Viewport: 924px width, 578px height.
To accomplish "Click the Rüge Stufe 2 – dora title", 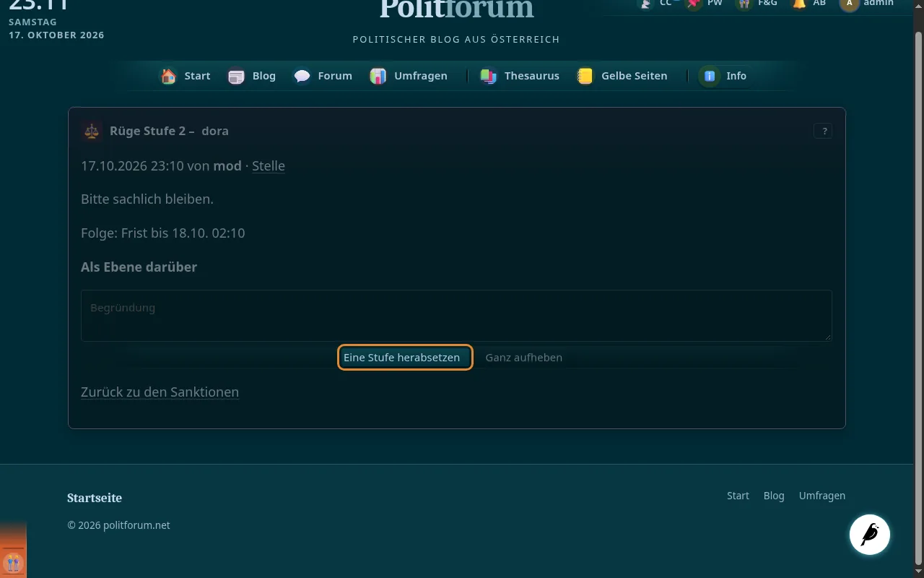I will (x=169, y=131).
